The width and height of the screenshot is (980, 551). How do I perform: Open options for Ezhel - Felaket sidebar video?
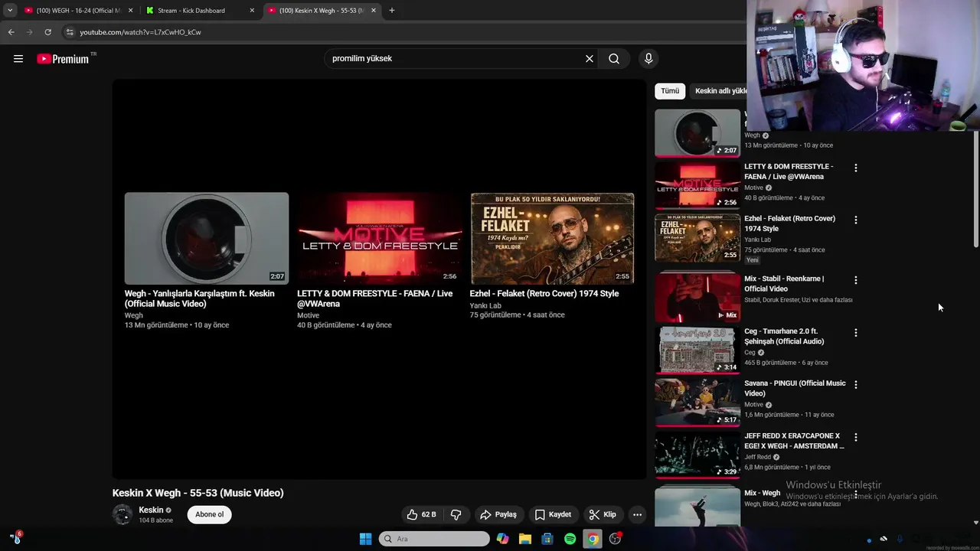click(856, 220)
